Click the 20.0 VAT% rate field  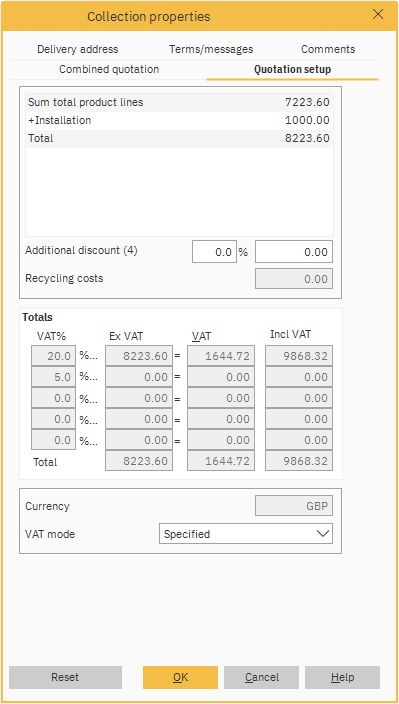53,356
